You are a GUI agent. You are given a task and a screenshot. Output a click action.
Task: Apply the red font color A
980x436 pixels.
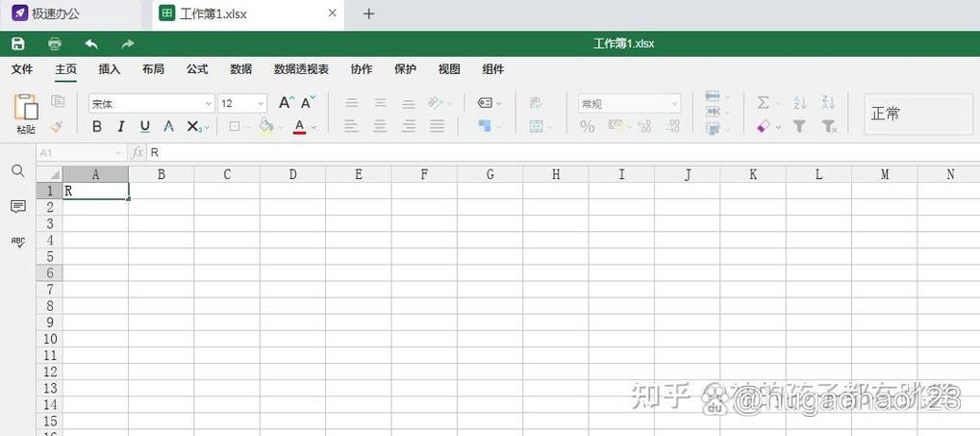299,126
